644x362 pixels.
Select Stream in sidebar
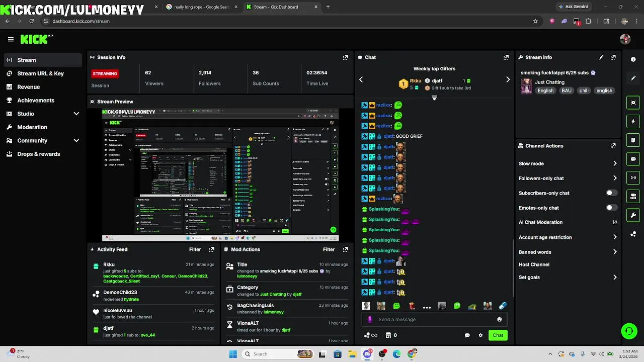tap(43, 60)
